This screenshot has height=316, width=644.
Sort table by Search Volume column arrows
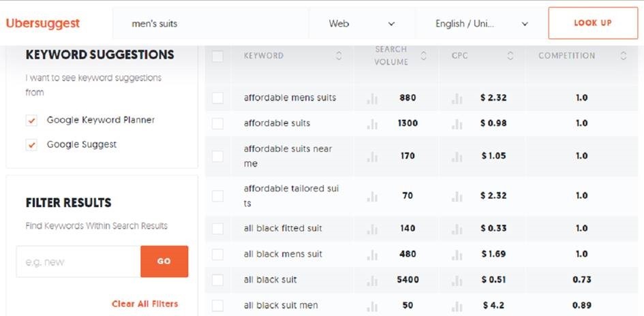[x=424, y=57]
